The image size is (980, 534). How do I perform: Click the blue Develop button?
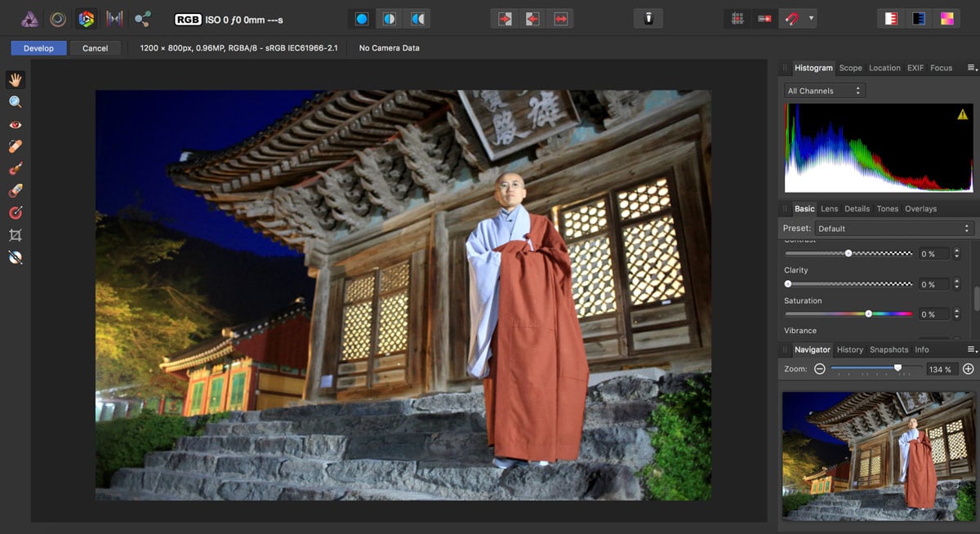point(38,48)
